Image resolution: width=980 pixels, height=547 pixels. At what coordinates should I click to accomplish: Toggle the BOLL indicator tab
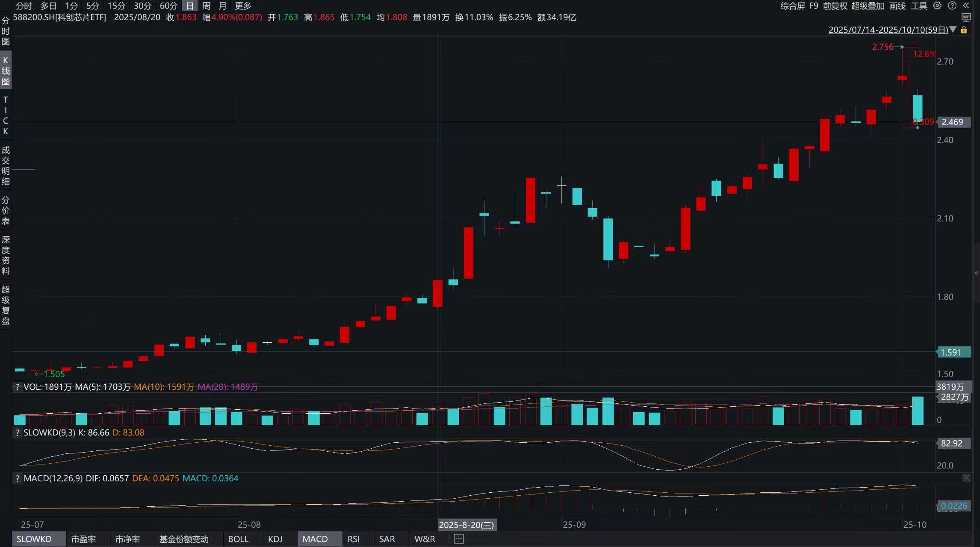[x=238, y=539]
